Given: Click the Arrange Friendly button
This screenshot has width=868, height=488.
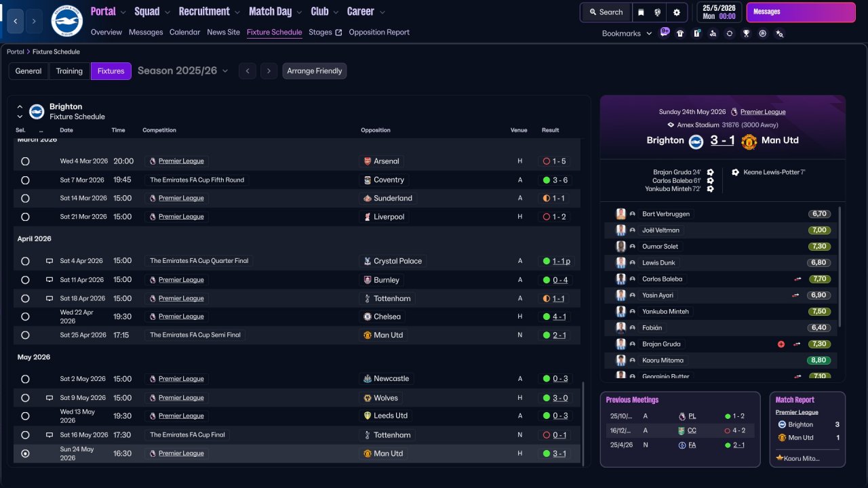Looking at the screenshot, I should pyautogui.click(x=315, y=71).
